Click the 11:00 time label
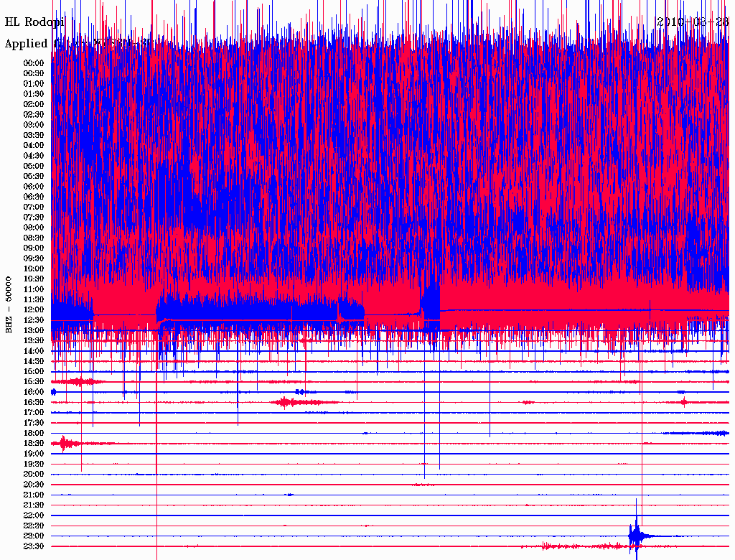 pos(34,289)
